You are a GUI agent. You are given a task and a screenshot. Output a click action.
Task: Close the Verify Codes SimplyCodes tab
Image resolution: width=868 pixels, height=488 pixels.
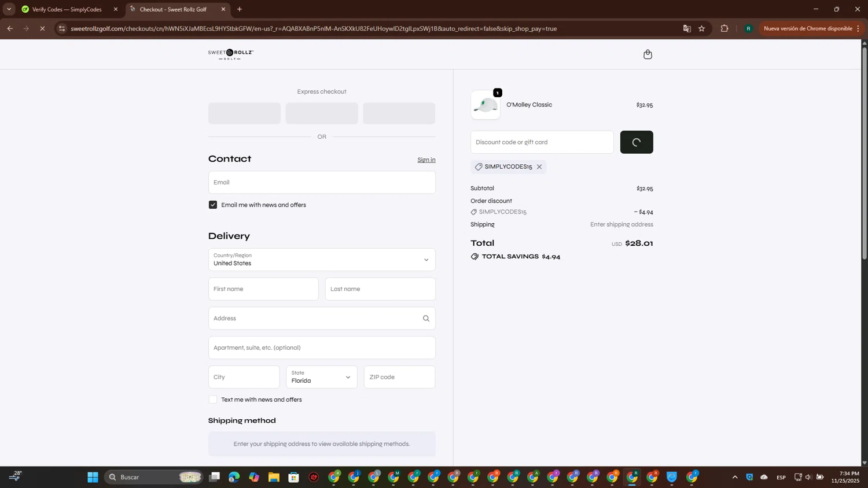point(116,9)
